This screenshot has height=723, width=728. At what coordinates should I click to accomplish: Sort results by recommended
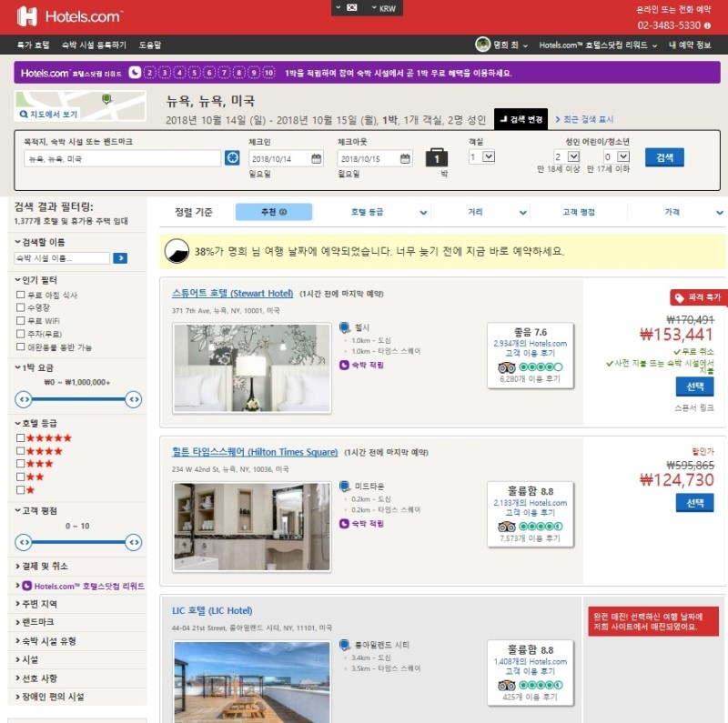click(x=274, y=212)
